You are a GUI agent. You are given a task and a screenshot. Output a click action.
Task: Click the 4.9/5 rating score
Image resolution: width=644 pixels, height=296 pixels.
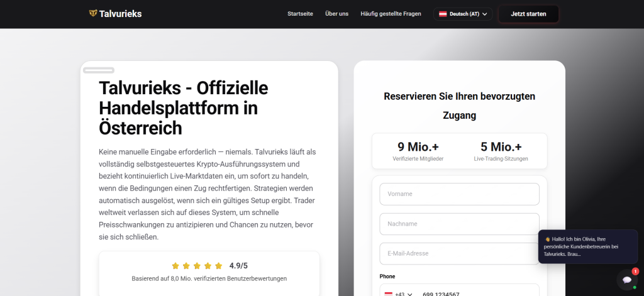238,266
